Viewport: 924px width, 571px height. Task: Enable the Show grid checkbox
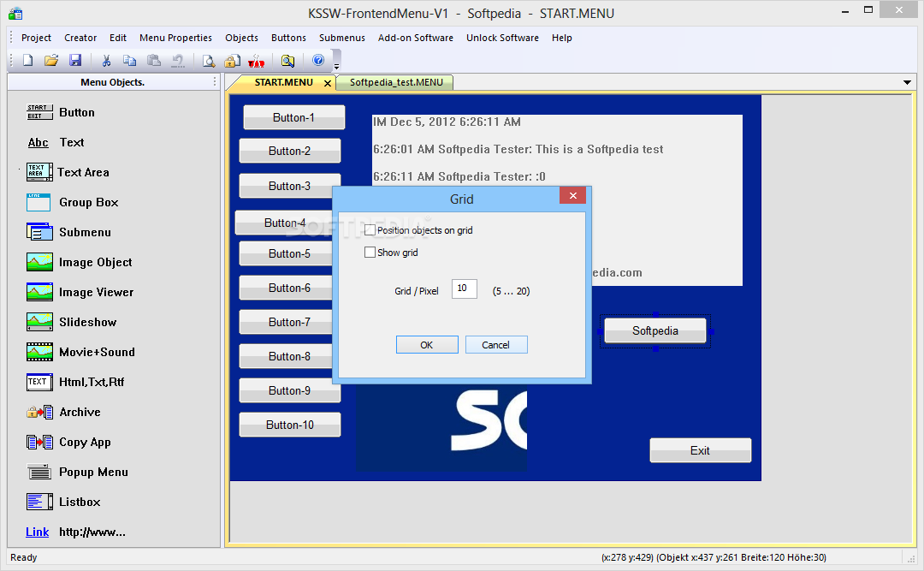coord(370,253)
